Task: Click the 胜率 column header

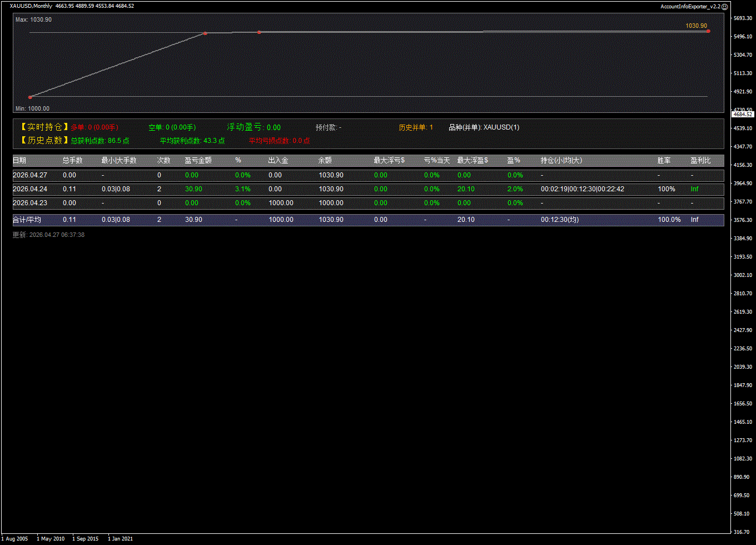Action: coord(664,161)
